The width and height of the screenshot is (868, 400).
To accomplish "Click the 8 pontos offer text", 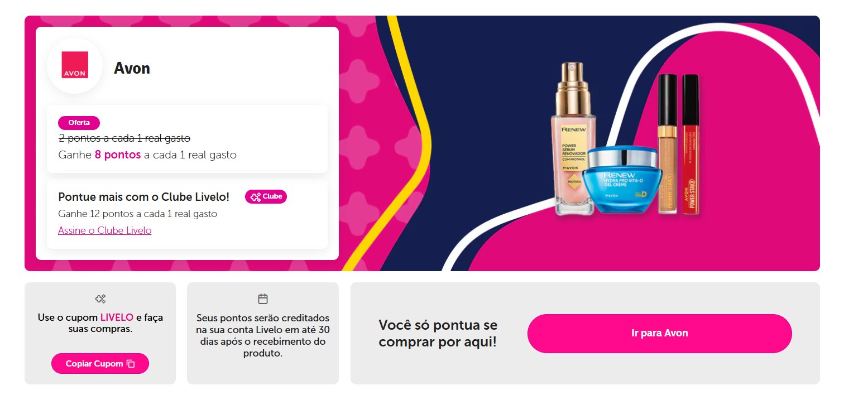I will tap(118, 155).
